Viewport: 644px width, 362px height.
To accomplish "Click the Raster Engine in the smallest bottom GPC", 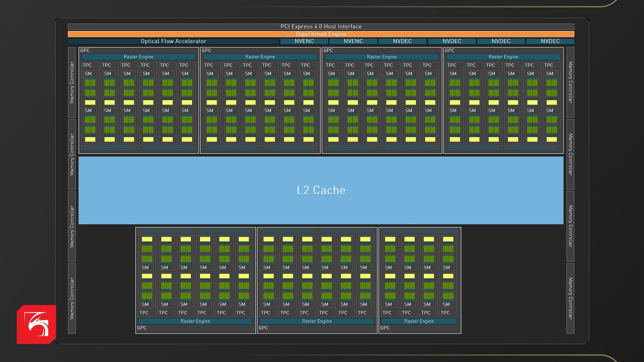I will tap(419, 321).
